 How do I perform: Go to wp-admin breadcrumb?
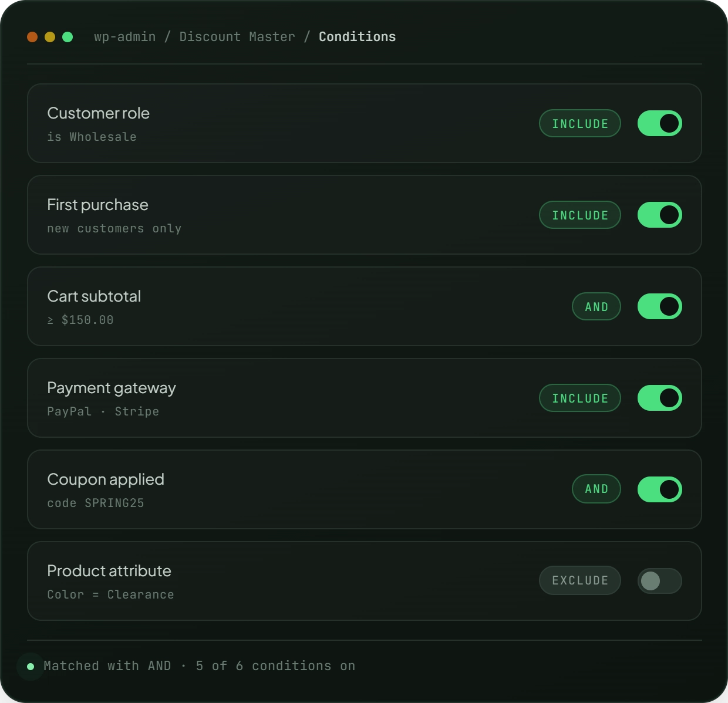(125, 36)
